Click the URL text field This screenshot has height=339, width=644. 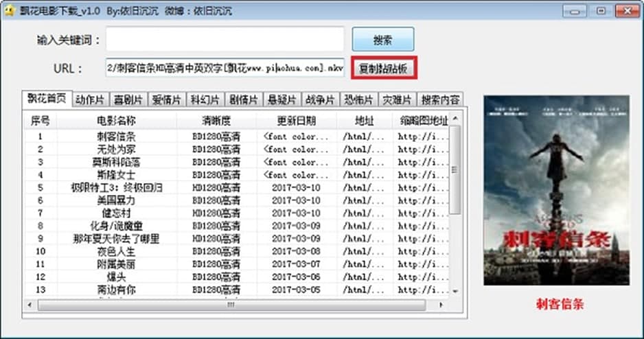point(225,68)
